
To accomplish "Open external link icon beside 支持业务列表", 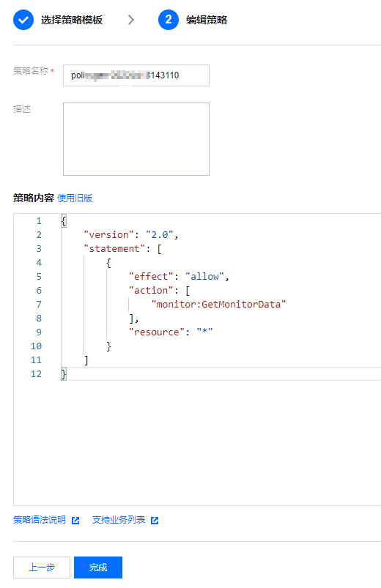I will (x=155, y=521).
